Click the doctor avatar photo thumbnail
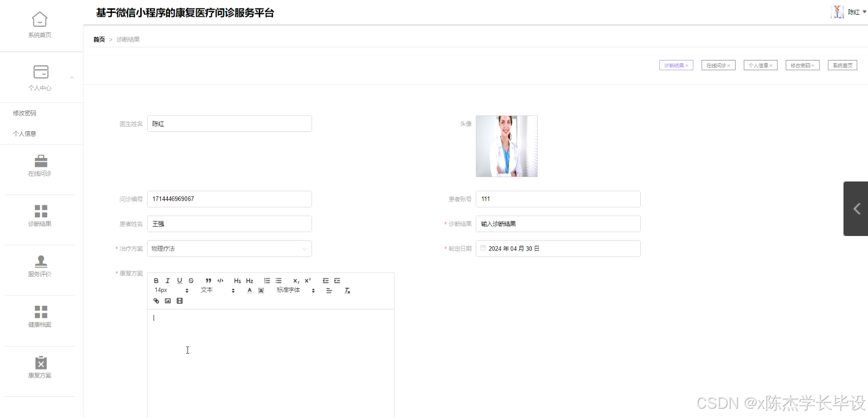 point(507,146)
